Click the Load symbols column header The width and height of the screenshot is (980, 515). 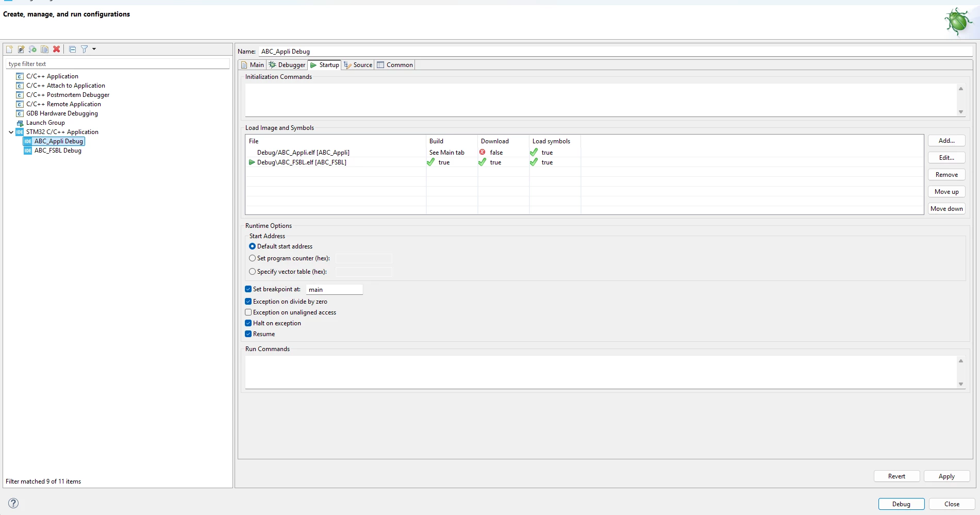tap(555, 141)
